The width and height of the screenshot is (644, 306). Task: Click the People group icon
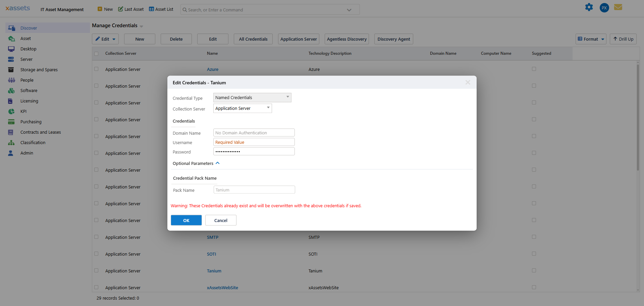tap(11, 80)
